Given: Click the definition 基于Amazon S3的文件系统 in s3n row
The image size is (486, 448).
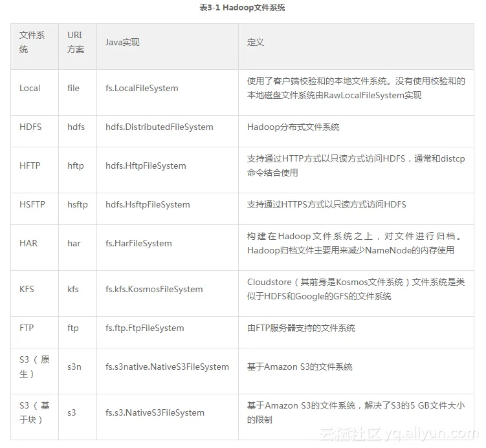Looking at the screenshot, I should 300,367.
